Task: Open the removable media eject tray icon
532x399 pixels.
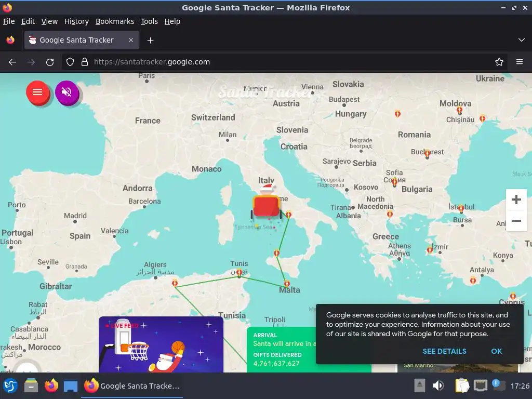Action: [x=420, y=385]
